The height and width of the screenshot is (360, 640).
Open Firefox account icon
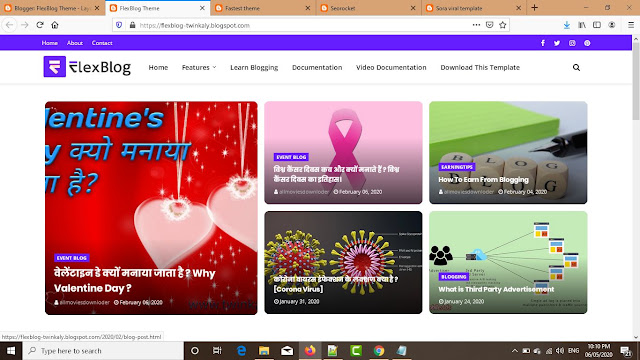click(612, 25)
